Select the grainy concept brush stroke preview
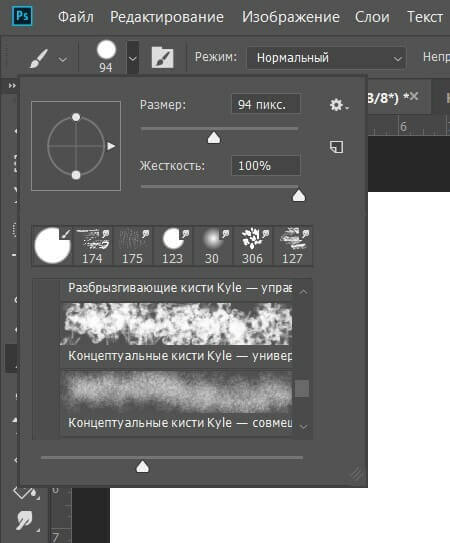Viewport: 450px width, 543px height. [176, 392]
